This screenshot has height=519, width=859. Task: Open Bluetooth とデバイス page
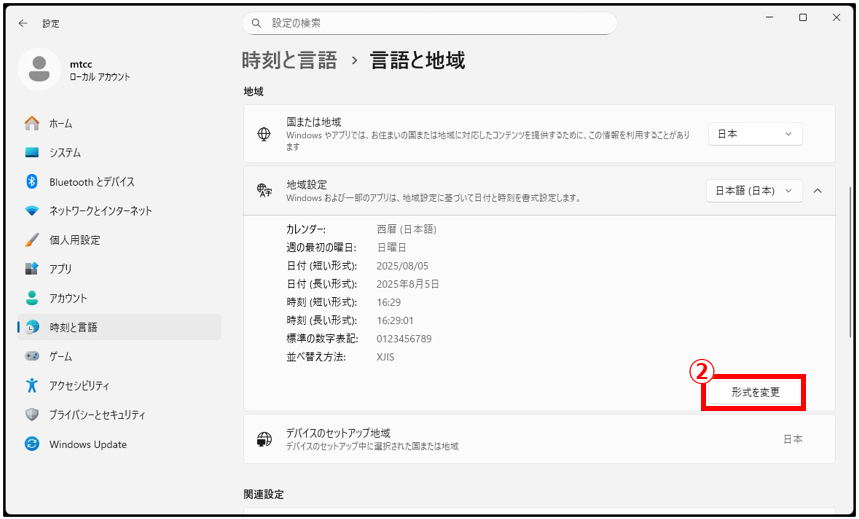coord(119,181)
